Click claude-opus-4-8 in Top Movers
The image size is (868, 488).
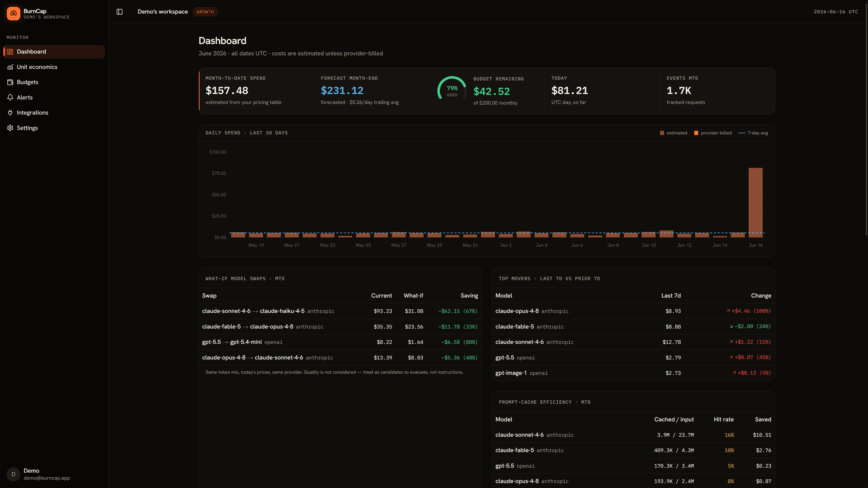517,311
